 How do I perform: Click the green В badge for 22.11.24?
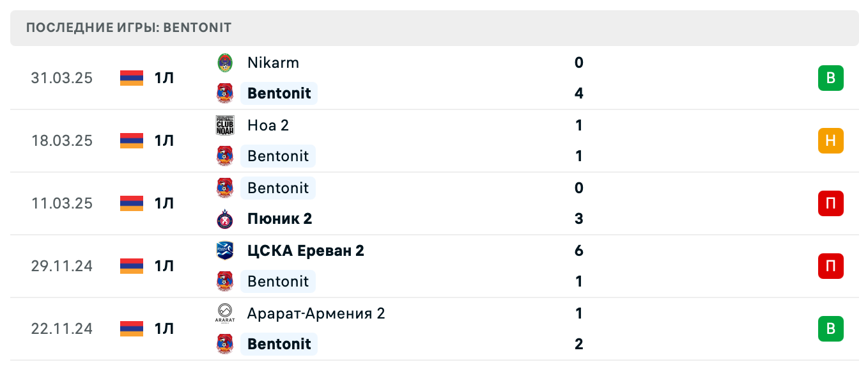(830, 329)
